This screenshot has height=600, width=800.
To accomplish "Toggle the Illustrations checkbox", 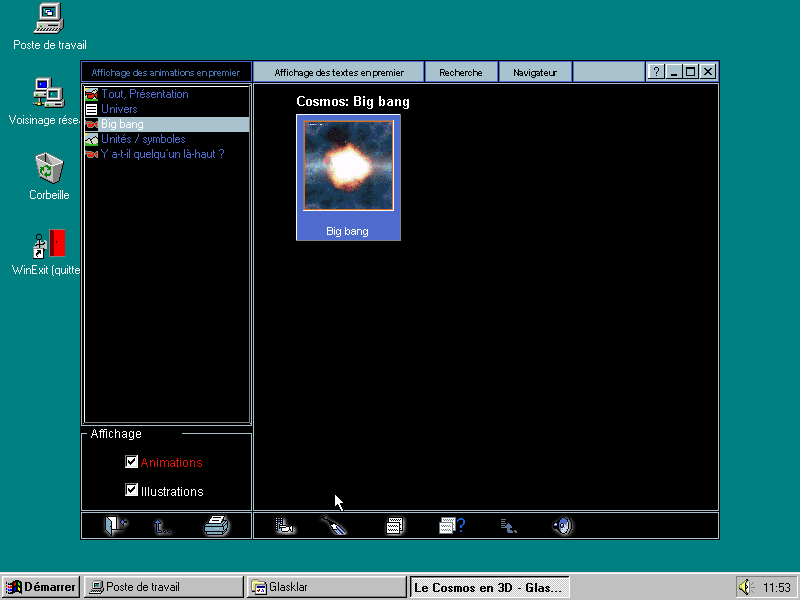I will click(131, 490).
